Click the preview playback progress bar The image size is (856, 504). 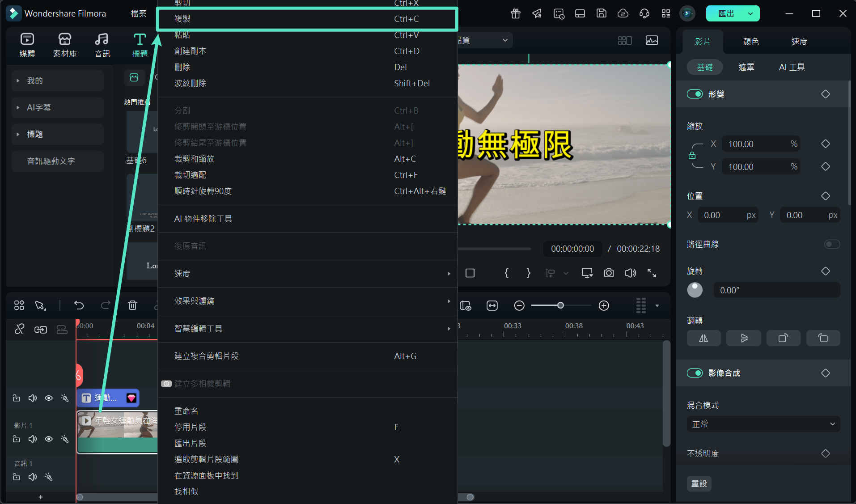(x=494, y=249)
